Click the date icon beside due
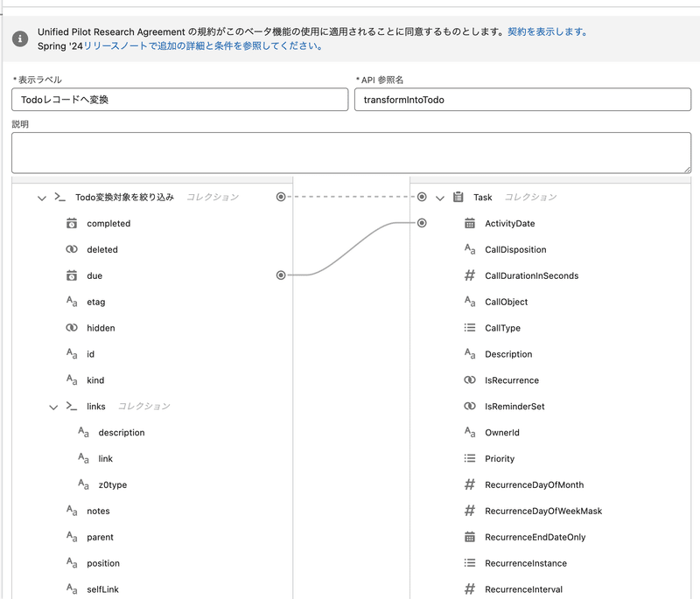The image size is (700, 599). (72, 275)
